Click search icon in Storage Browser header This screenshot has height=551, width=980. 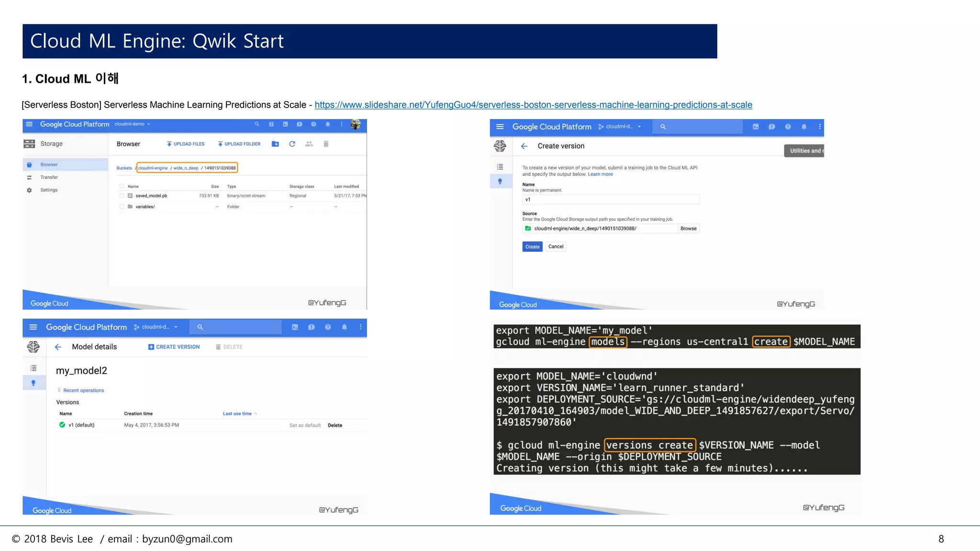(x=257, y=124)
